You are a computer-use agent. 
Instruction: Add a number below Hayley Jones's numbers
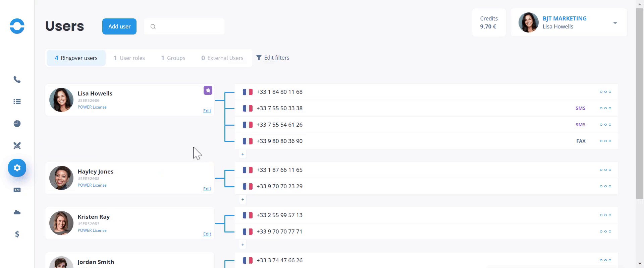click(243, 200)
